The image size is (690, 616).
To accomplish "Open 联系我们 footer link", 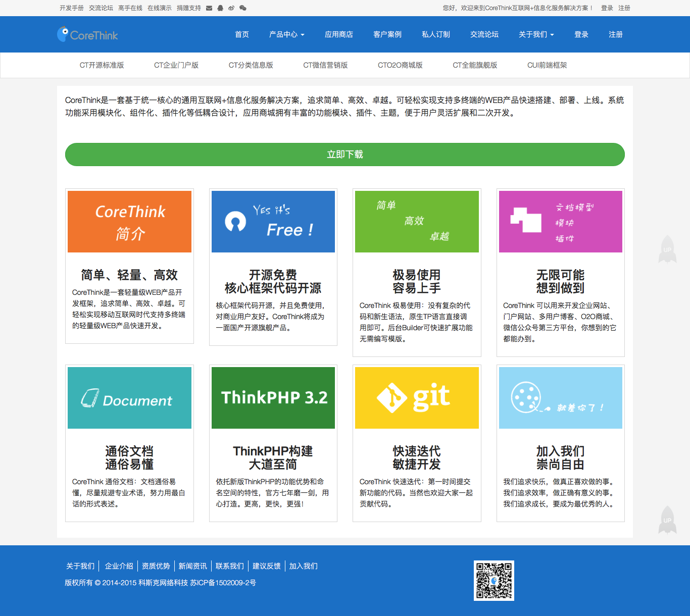I will 230,566.
